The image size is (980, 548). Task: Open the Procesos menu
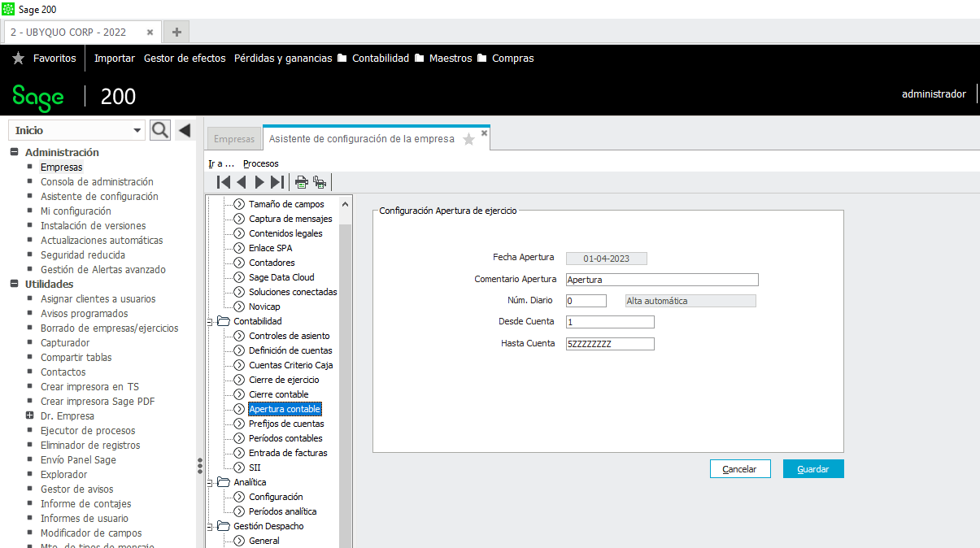click(261, 163)
